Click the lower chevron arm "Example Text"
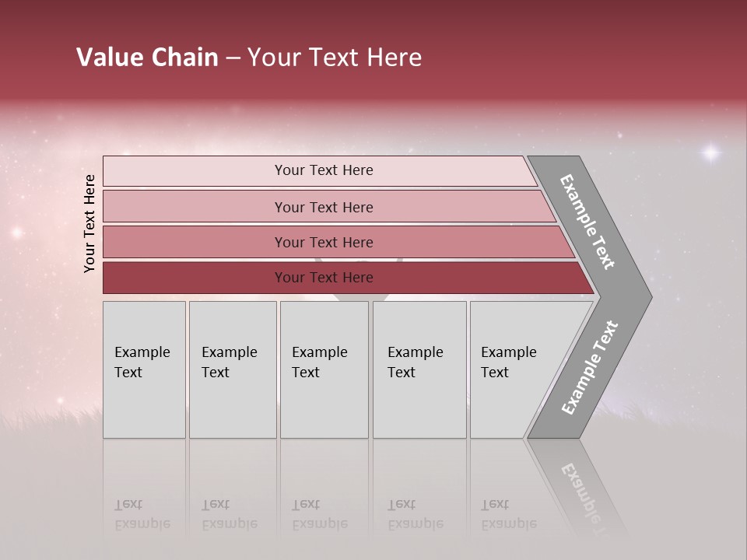 tap(590, 367)
